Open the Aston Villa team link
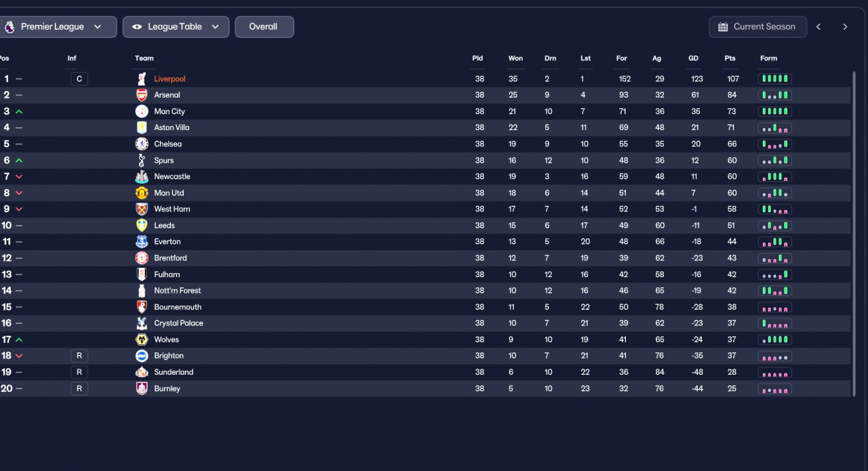868x471 pixels. [x=172, y=127]
